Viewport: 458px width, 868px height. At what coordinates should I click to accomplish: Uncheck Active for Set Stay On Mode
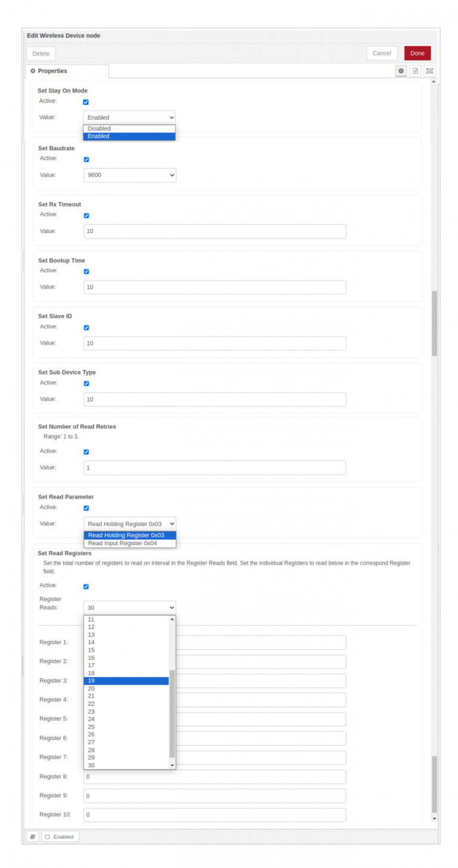pyautogui.click(x=86, y=102)
